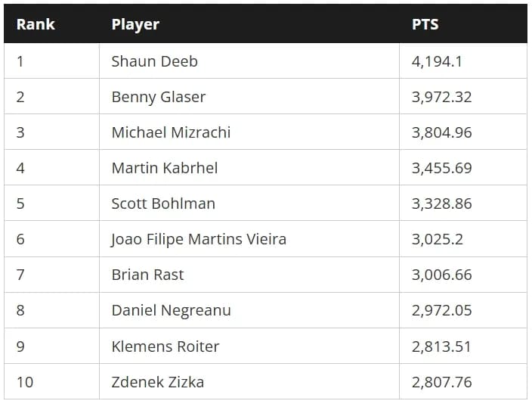Click points value 3,972.32

pyautogui.click(x=442, y=97)
